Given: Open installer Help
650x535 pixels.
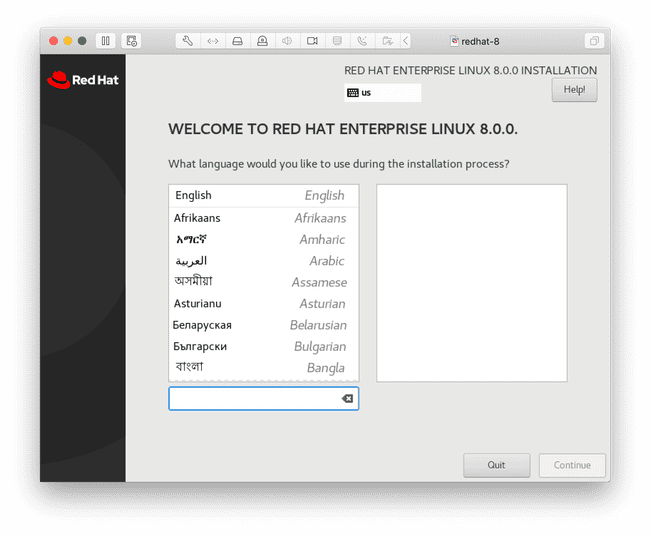Looking at the screenshot, I should click(574, 90).
